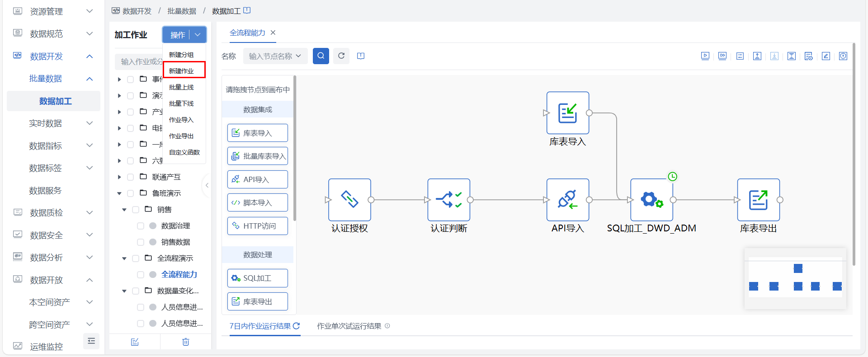The height and width of the screenshot is (357, 868).
Task: Click the canvas vertical scrollbar
Action: [x=854, y=154]
